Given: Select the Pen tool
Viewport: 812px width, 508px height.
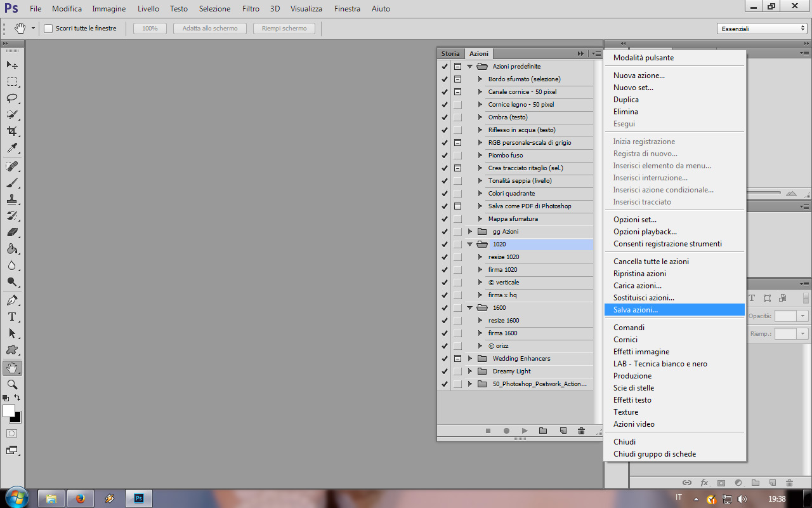Looking at the screenshot, I should [x=12, y=300].
